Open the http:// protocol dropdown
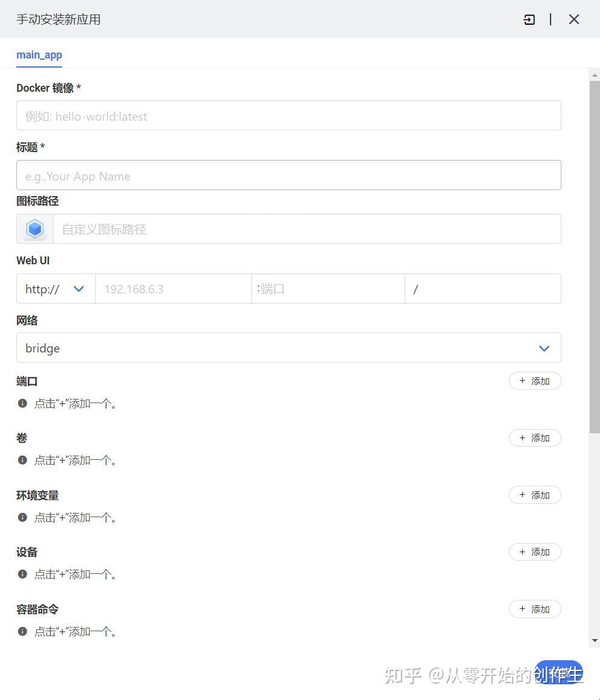The height and width of the screenshot is (700, 600). (x=55, y=289)
